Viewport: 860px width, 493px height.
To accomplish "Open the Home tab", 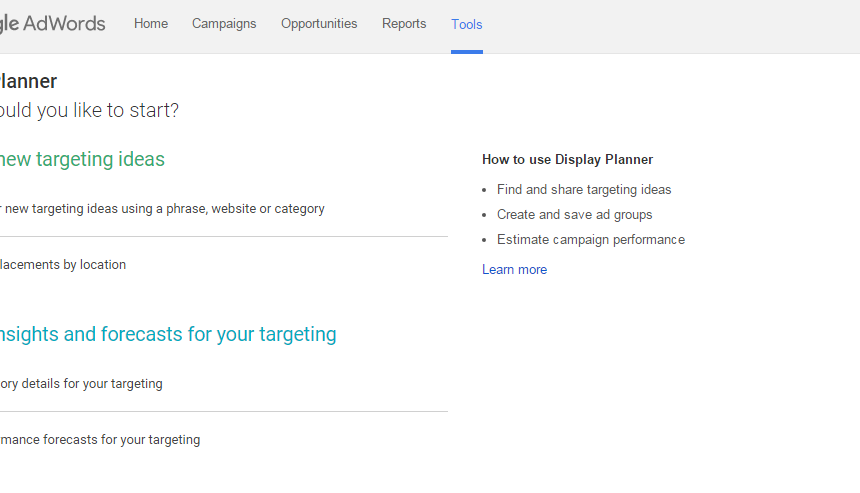I will 151,24.
